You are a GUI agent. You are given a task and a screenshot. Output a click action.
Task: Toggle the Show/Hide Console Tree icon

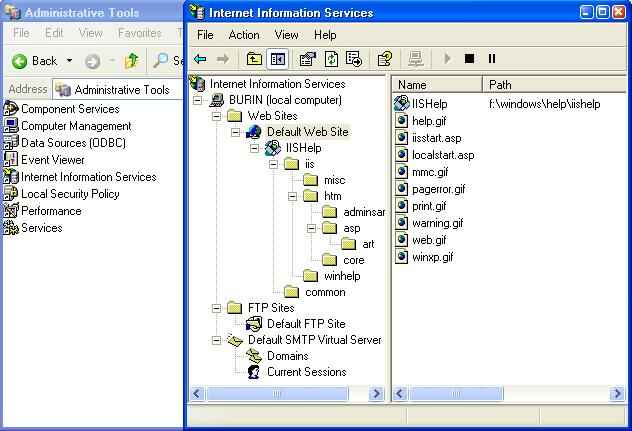(278, 59)
